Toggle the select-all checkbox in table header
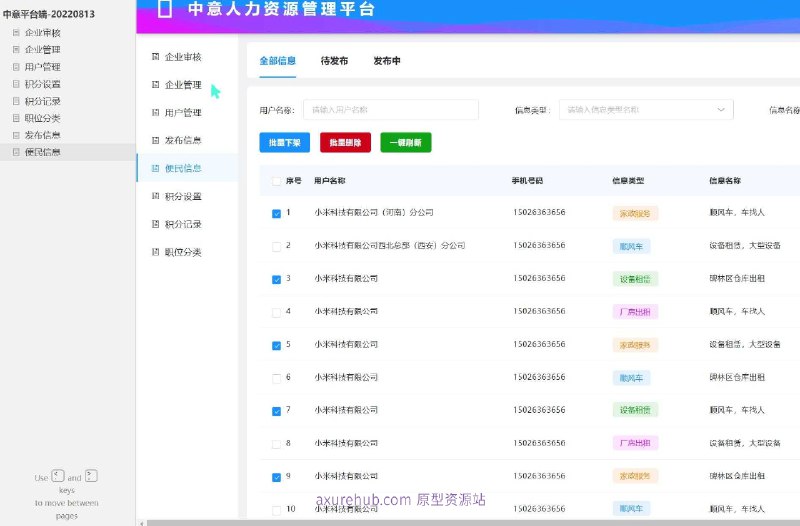Screen dimensions: 800x526 click(x=277, y=181)
